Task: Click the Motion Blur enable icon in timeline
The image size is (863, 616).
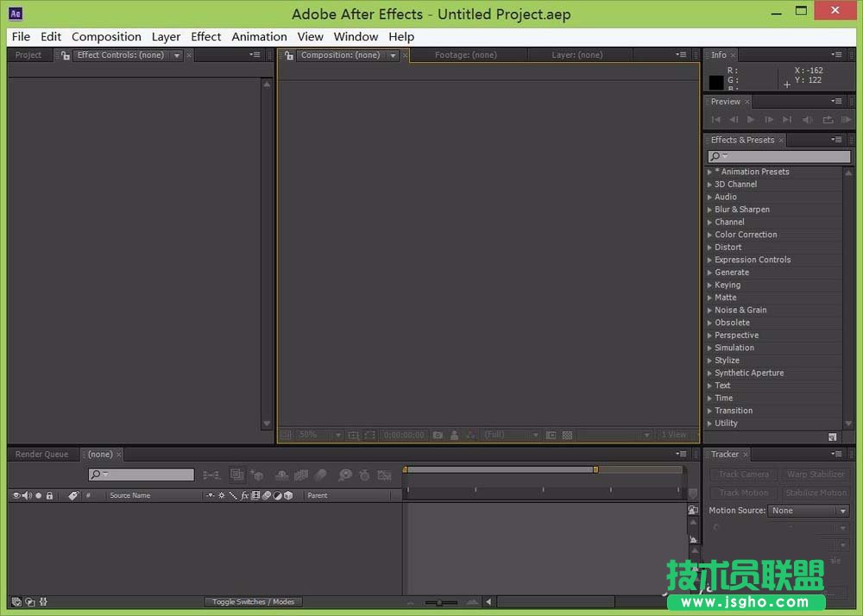Action: (x=321, y=475)
